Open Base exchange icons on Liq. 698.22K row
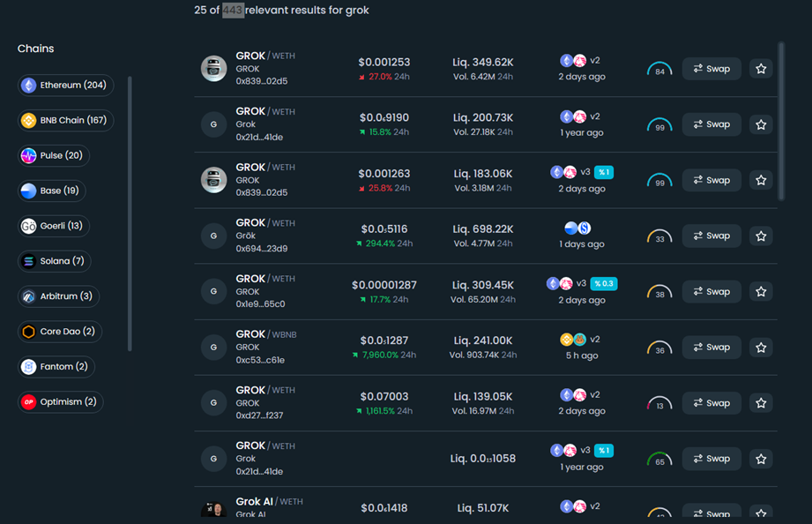 point(577,228)
